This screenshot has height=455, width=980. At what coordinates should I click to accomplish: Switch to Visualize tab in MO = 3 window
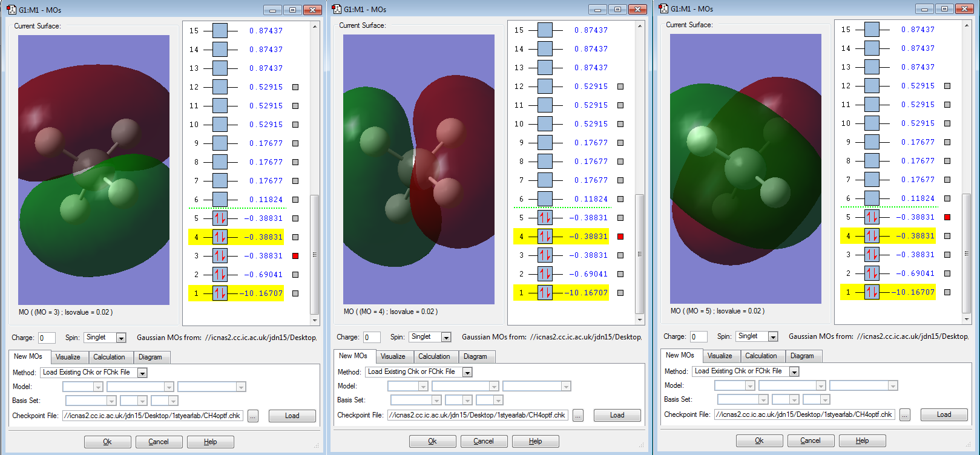(x=68, y=357)
